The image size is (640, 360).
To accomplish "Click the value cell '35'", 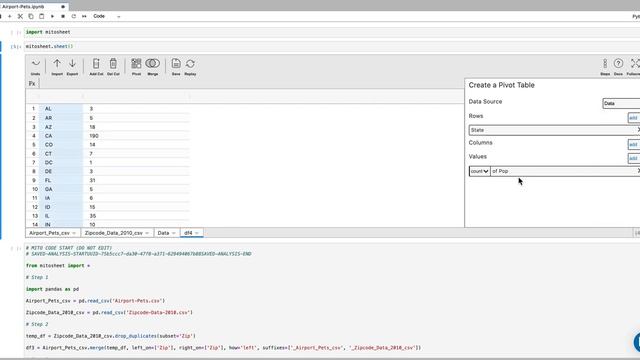I will click(136, 216).
